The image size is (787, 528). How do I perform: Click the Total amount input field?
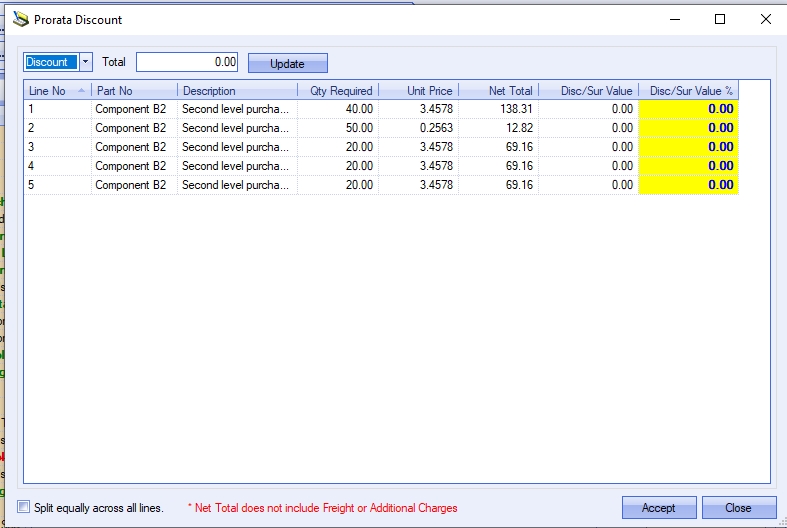tap(187, 62)
